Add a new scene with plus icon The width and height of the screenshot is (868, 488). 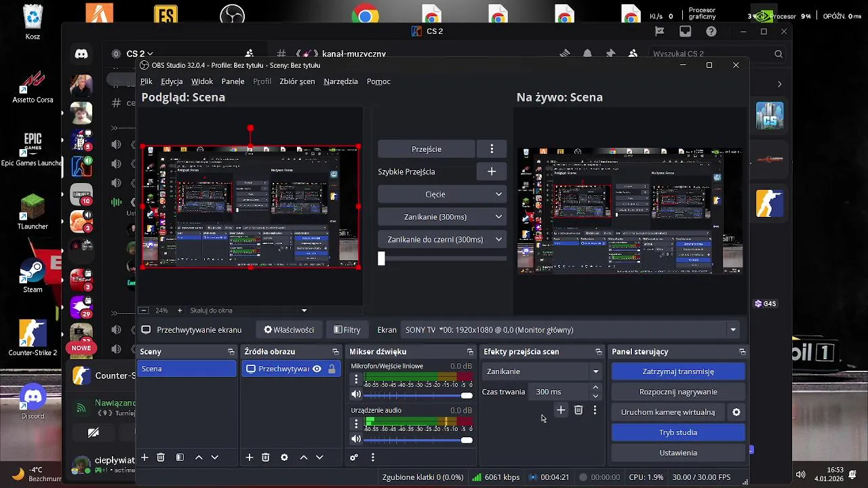(144, 457)
